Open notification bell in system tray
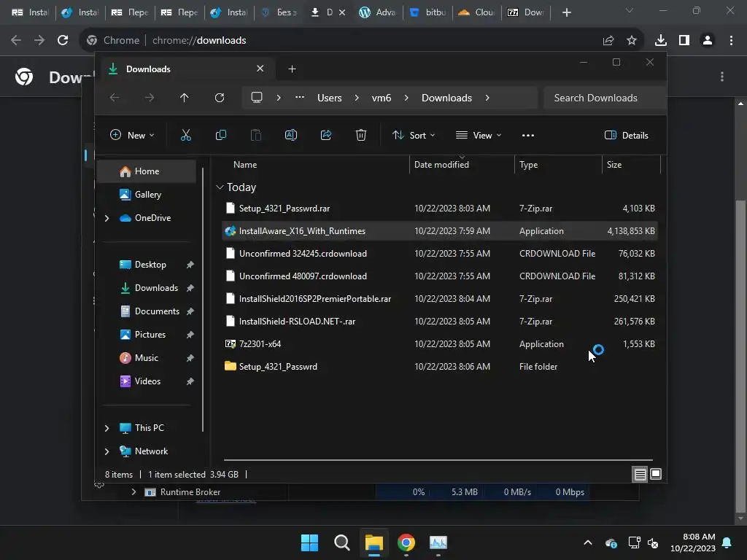747x560 pixels. [x=727, y=542]
